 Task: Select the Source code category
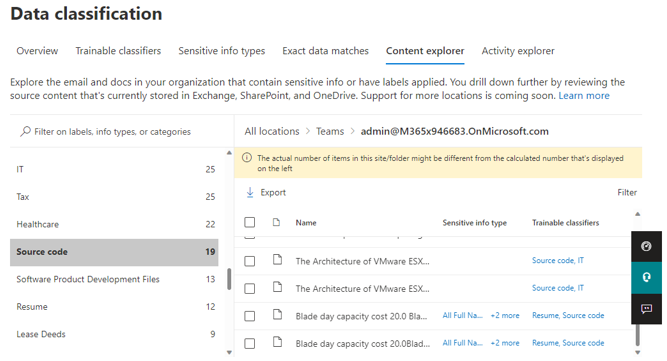(114, 252)
